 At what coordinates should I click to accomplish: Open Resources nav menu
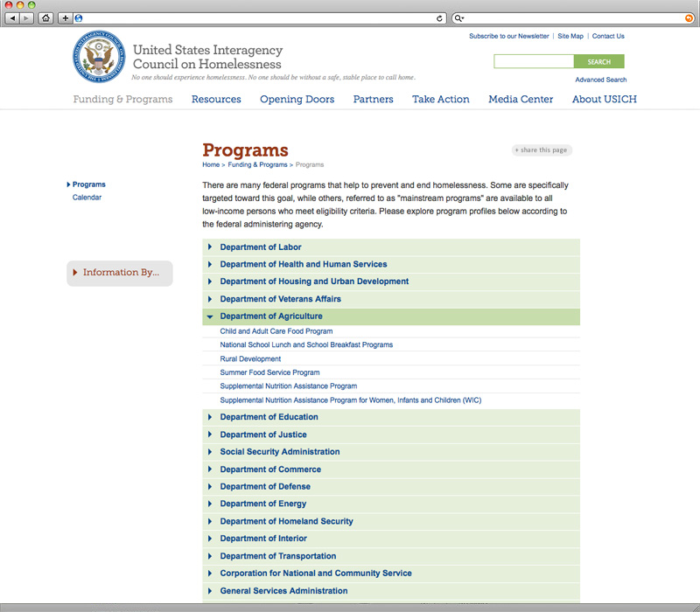tap(216, 99)
